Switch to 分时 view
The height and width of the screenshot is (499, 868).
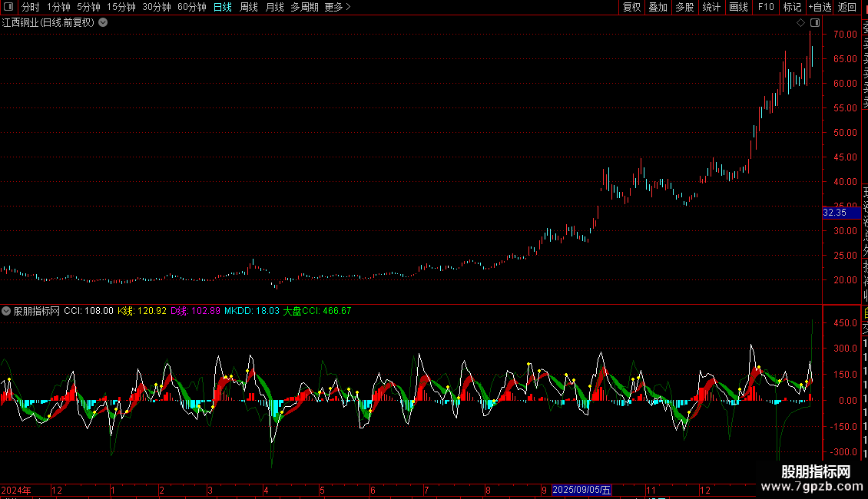point(31,7)
